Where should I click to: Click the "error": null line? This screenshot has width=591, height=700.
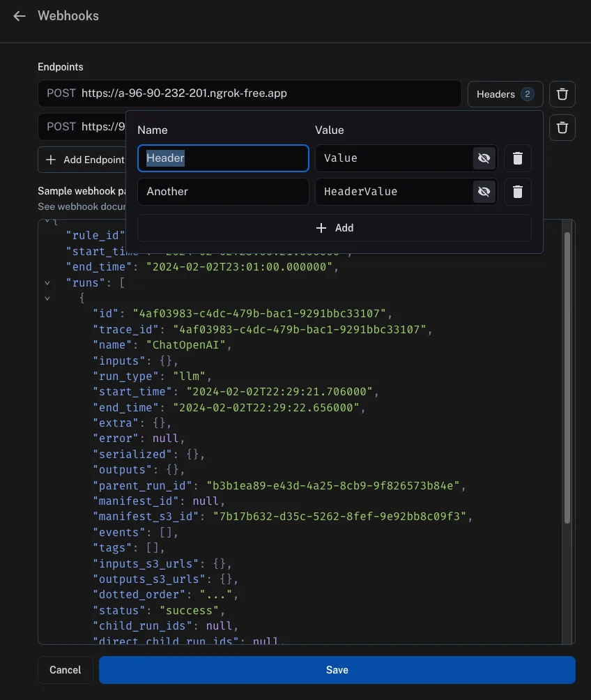139,439
